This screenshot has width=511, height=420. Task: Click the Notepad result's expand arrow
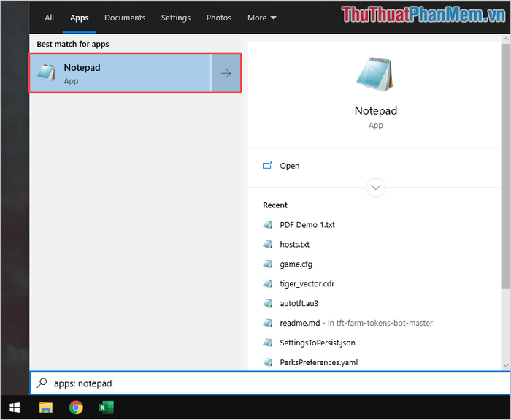(x=226, y=73)
